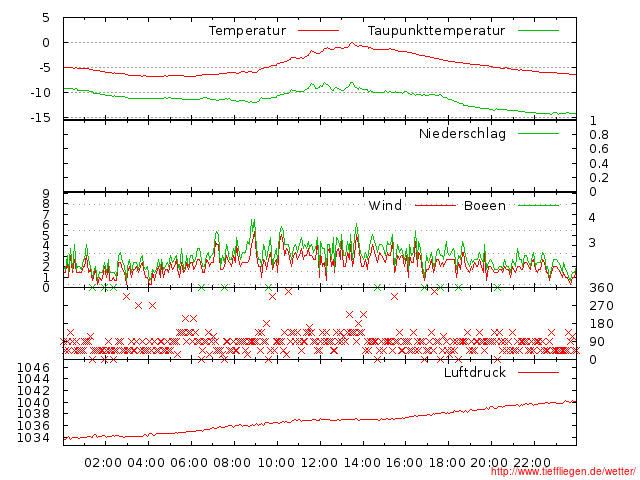The width and height of the screenshot is (640, 480).
Task: Click the 18:00 time axis label
Action: (447, 463)
